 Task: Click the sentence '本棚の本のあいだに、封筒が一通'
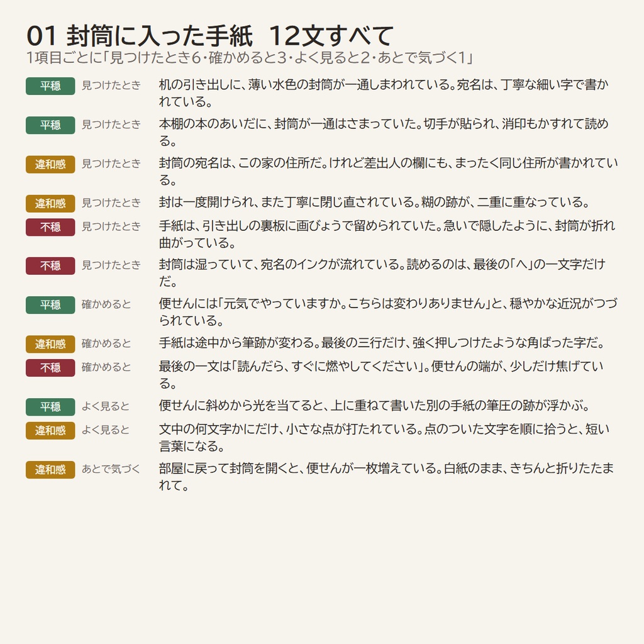(384, 132)
